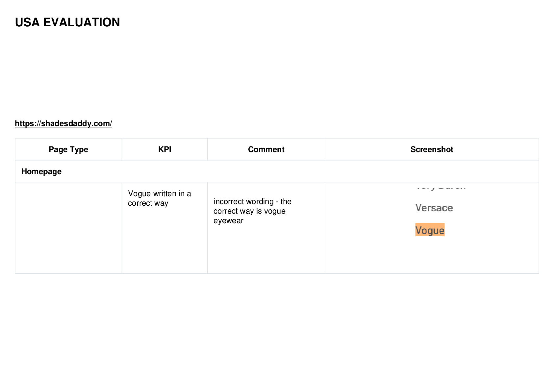This screenshot has width=554, height=392.
Task: Select the Screenshot column header
Action: (432, 149)
